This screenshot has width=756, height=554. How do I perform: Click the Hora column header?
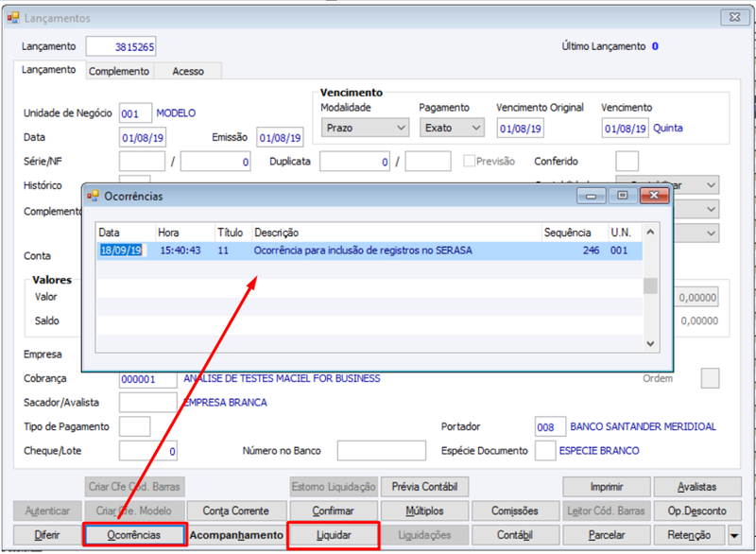pos(185,233)
